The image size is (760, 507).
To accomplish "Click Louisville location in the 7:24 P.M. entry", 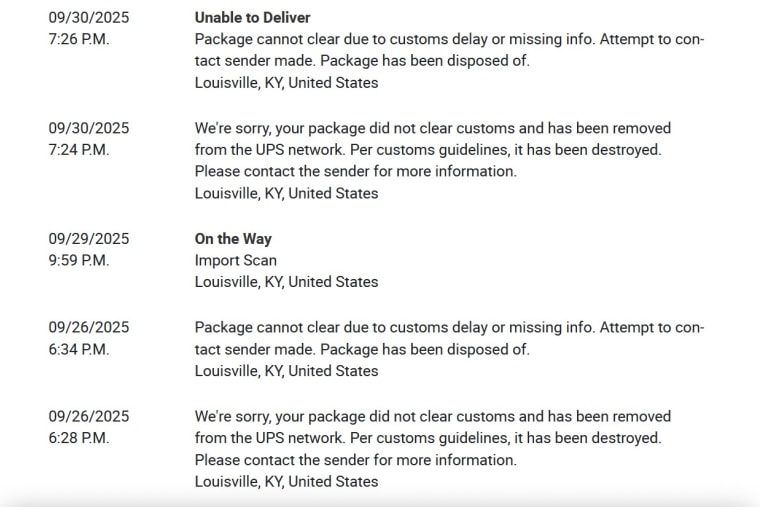I will [286, 193].
